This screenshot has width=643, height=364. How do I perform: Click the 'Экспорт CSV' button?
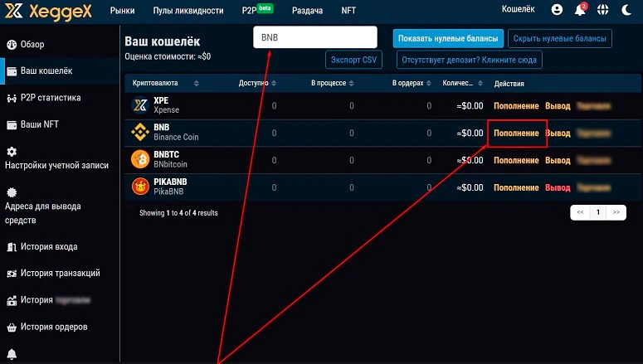coord(353,60)
